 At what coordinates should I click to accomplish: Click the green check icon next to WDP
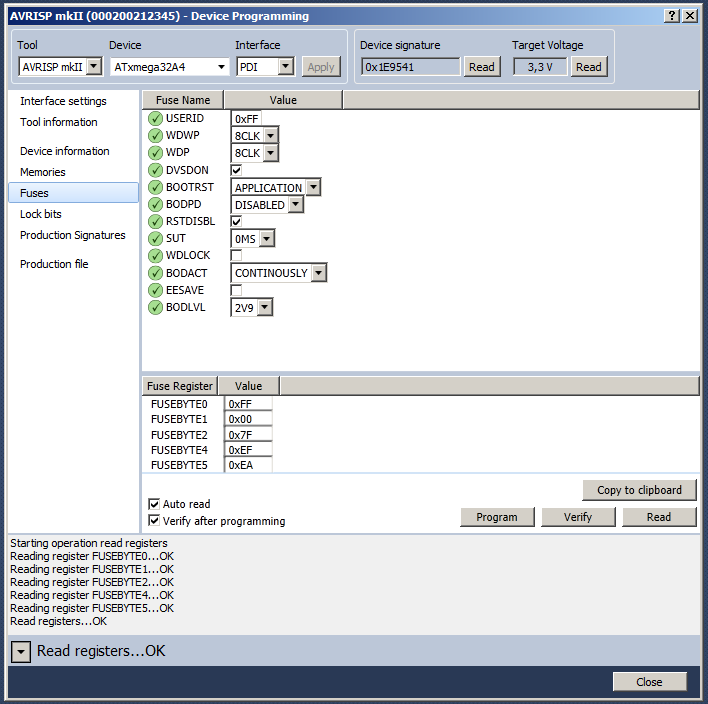155,153
